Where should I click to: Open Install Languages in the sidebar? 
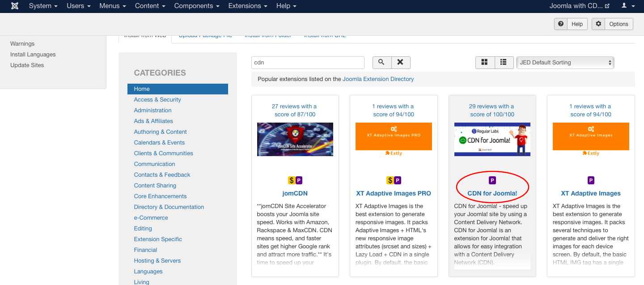click(33, 54)
